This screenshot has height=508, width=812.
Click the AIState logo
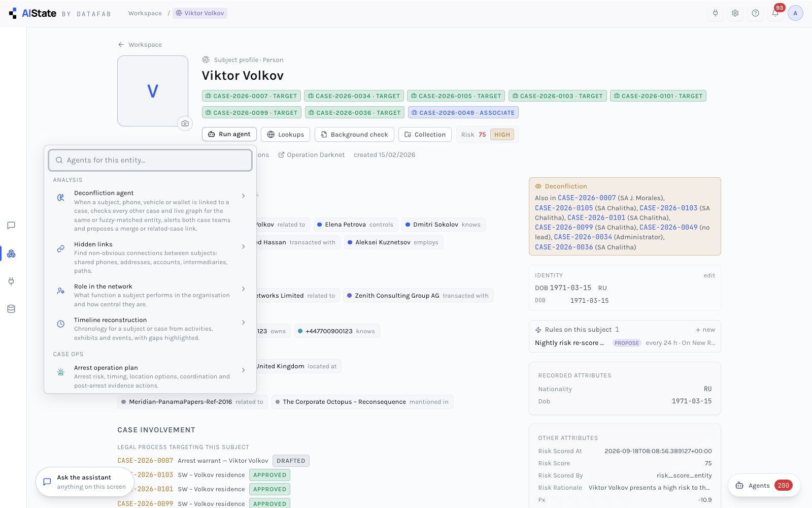[32, 13]
